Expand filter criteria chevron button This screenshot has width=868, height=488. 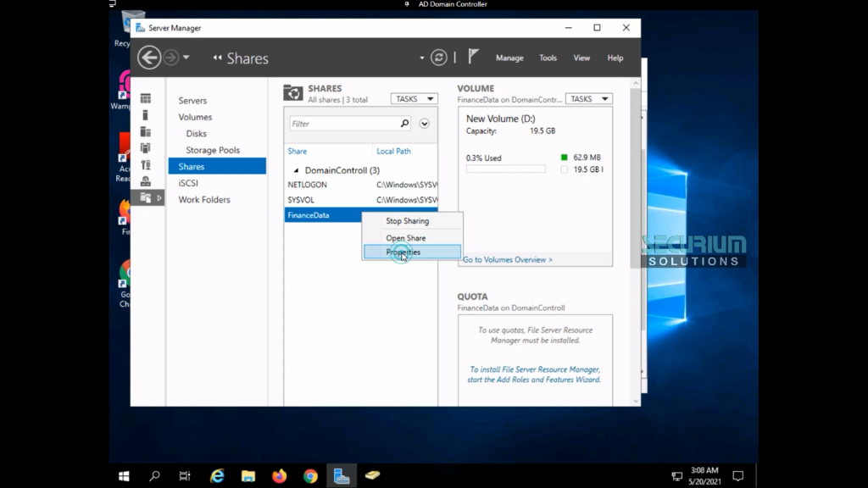pyautogui.click(x=424, y=124)
